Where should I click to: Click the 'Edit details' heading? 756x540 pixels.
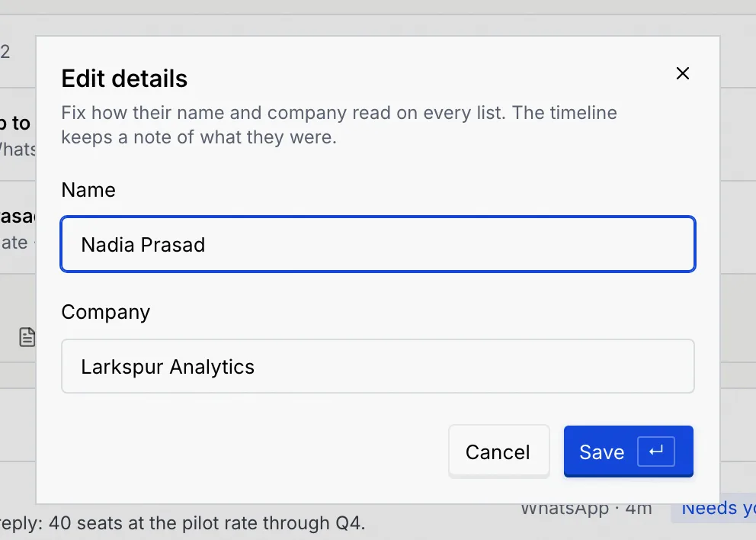(x=124, y=78)
